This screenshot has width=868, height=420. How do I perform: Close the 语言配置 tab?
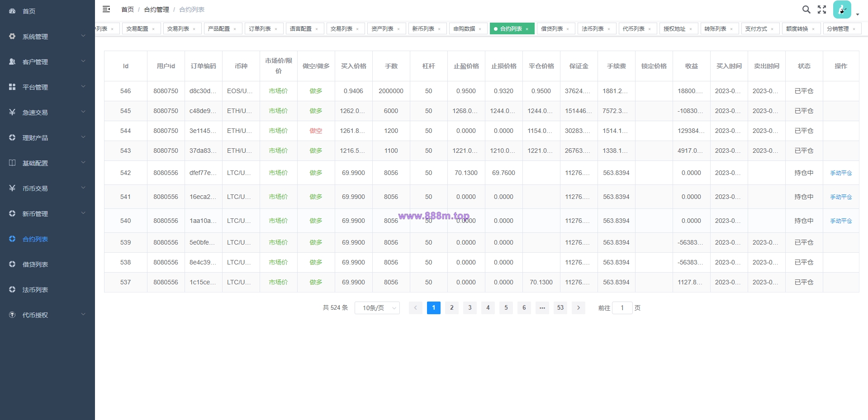(317, 29)
